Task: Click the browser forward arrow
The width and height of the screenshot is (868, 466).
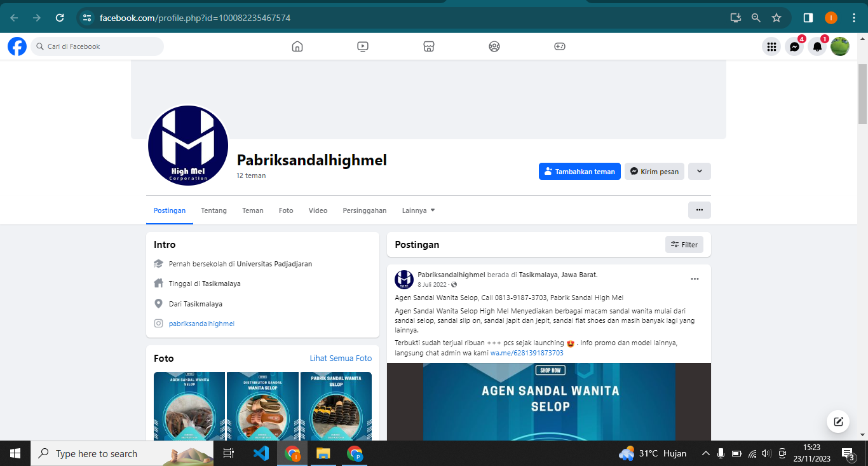Action: click(37, 18)
